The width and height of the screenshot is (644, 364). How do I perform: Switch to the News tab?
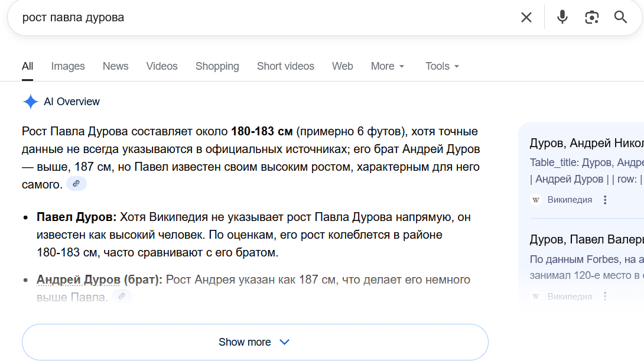coord(115,66)
